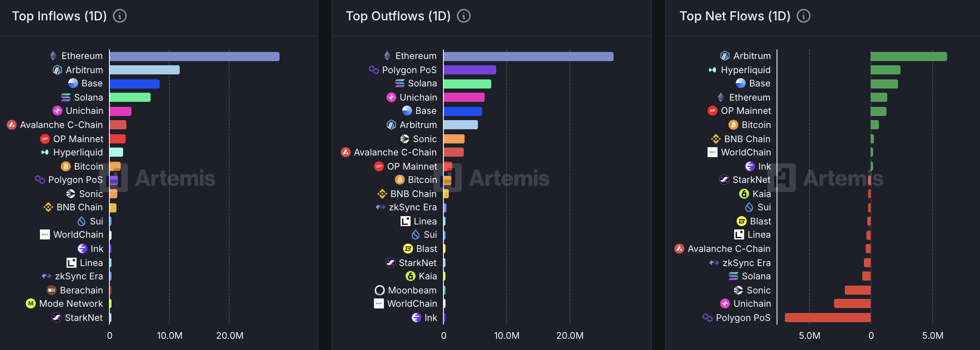Click the green Arbitrum bar in Top Net Flows
The width and height of the screenshot is (980, 350).
(x=909, y=57)
